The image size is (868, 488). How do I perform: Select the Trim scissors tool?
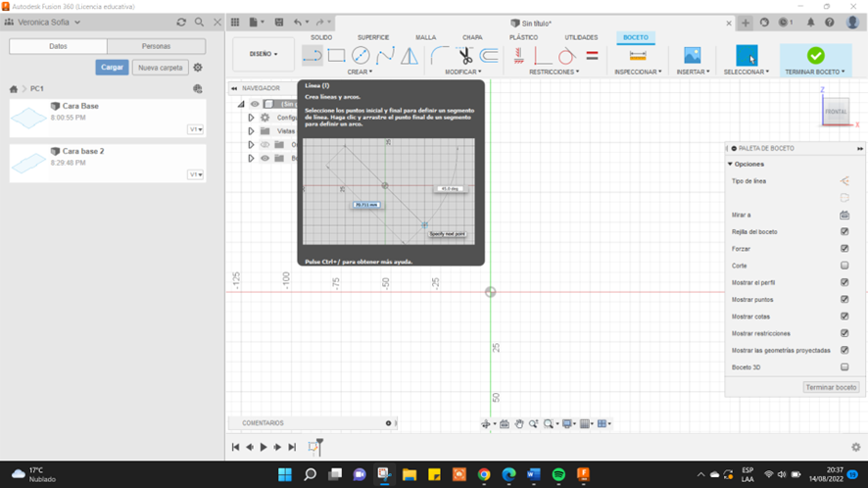pyautogui.click(x=465, y=56)
